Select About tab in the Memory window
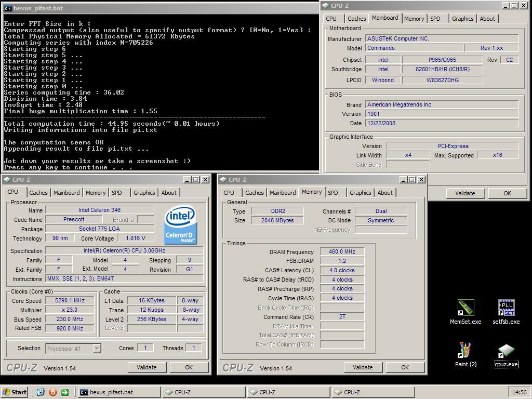Screen dimensions: 532x399 [385, 193]
